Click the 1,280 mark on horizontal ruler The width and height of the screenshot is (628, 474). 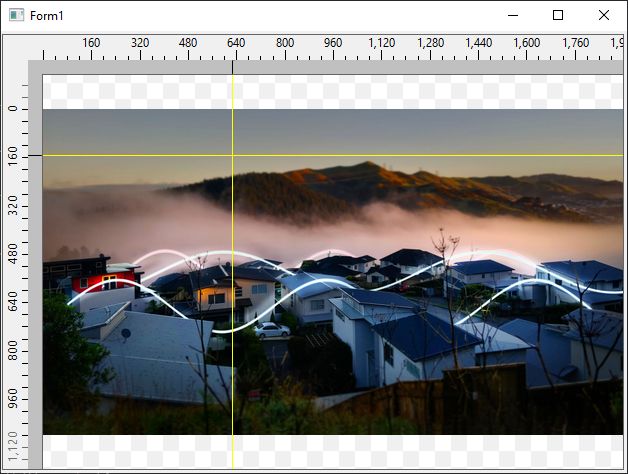431,43
